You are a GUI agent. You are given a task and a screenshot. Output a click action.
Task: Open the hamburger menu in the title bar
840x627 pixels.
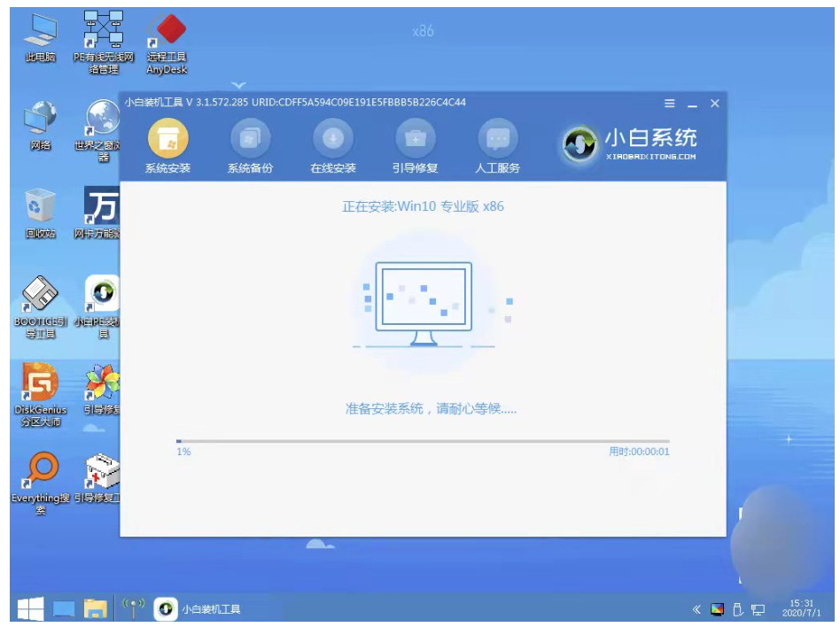(x=668, y=103)
